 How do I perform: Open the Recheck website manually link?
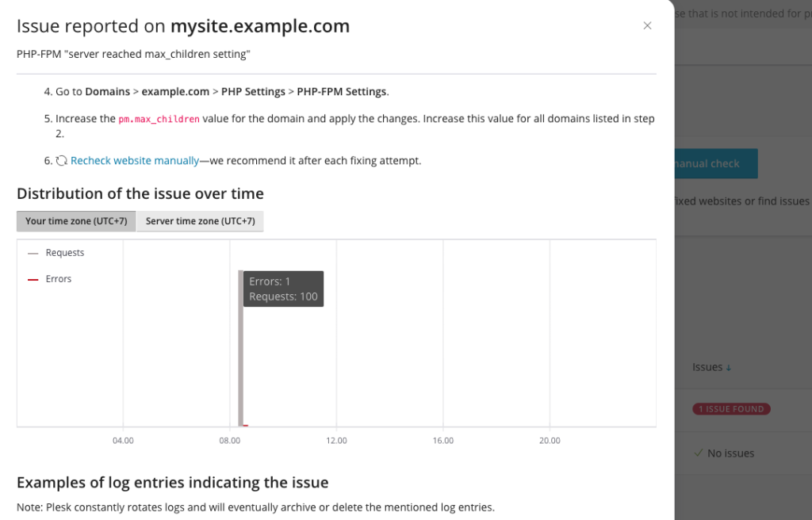(x=135, y=161)
